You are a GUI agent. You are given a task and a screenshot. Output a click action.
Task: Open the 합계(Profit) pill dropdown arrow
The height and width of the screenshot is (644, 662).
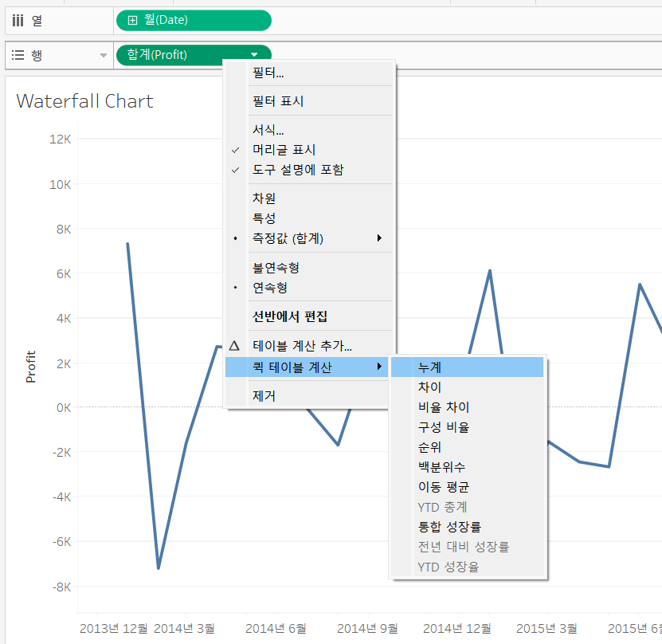click(254, 54)
